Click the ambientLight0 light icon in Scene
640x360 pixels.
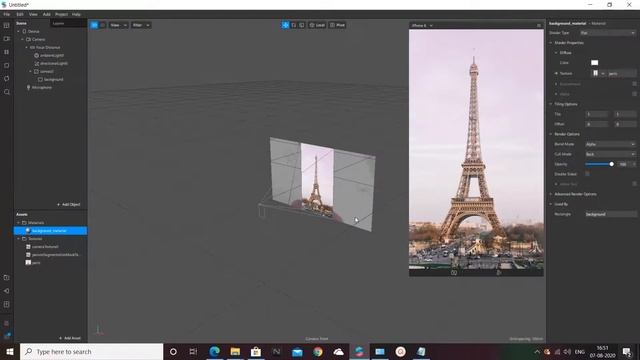click(x=37, y=55)
